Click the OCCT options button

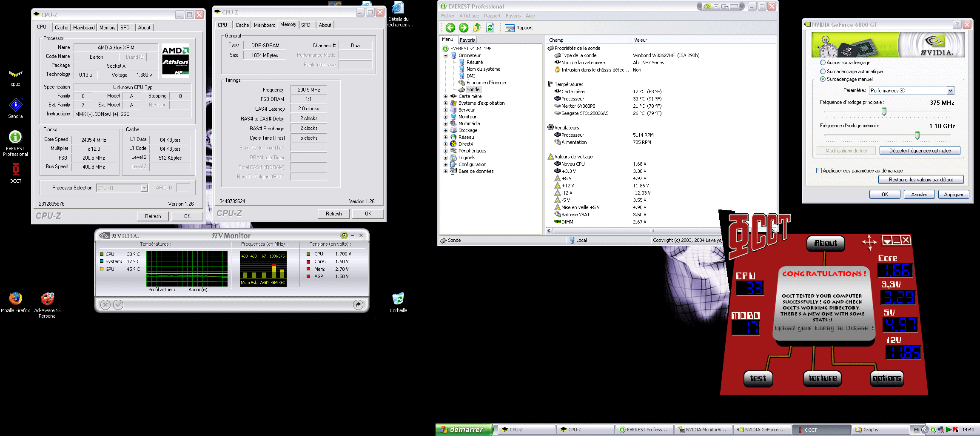pyautogui.click(x=887, y=378)
